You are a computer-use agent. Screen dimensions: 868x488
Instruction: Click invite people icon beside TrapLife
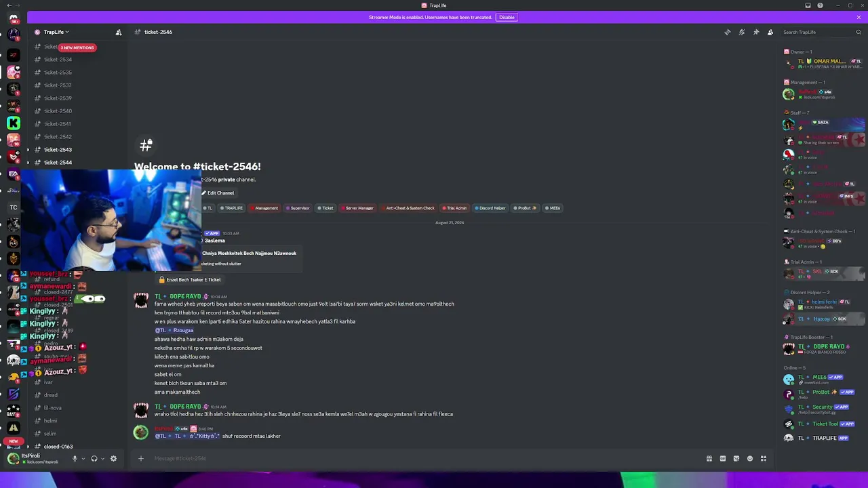point(119,32)
